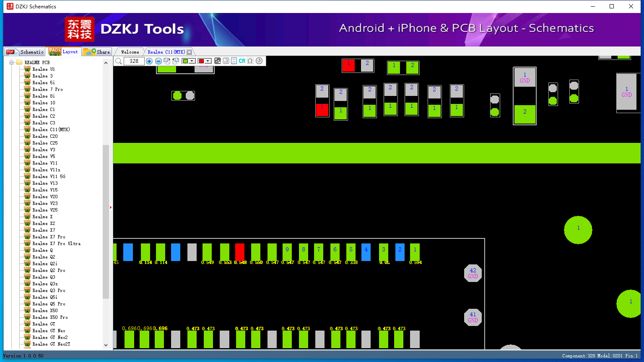
Task: Open Realme C11(MTK) in the model tree
Action: 51,129
